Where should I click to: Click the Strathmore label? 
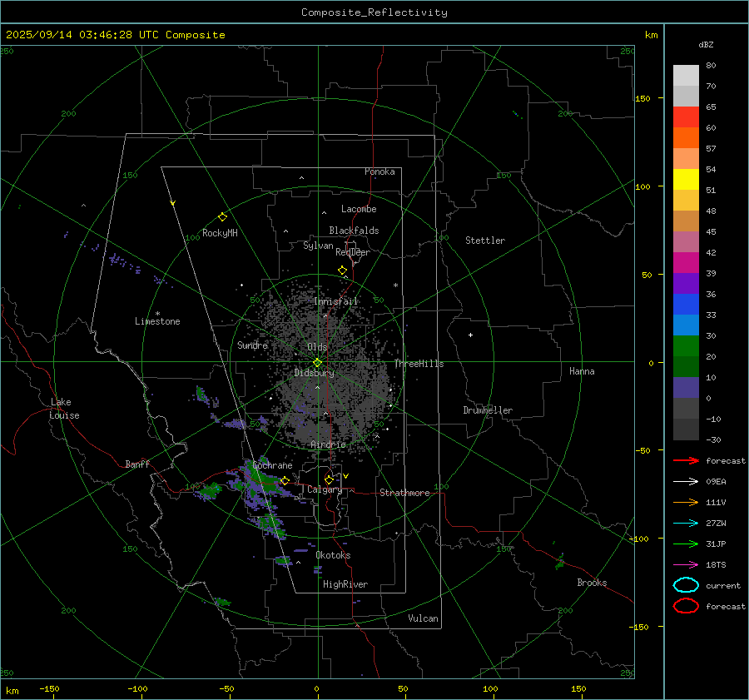404,493
